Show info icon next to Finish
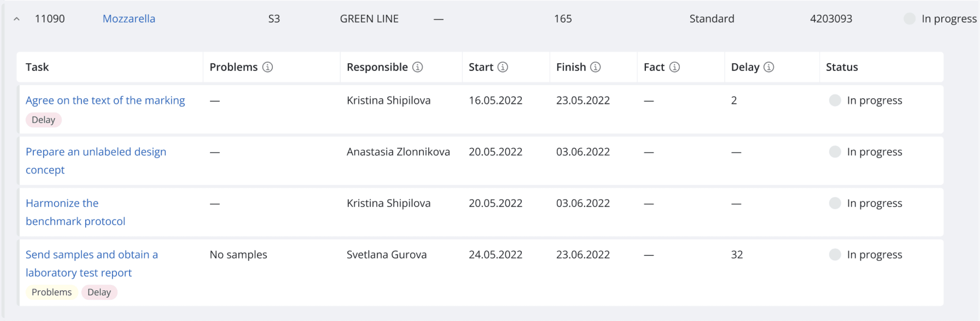 point(596,67)
